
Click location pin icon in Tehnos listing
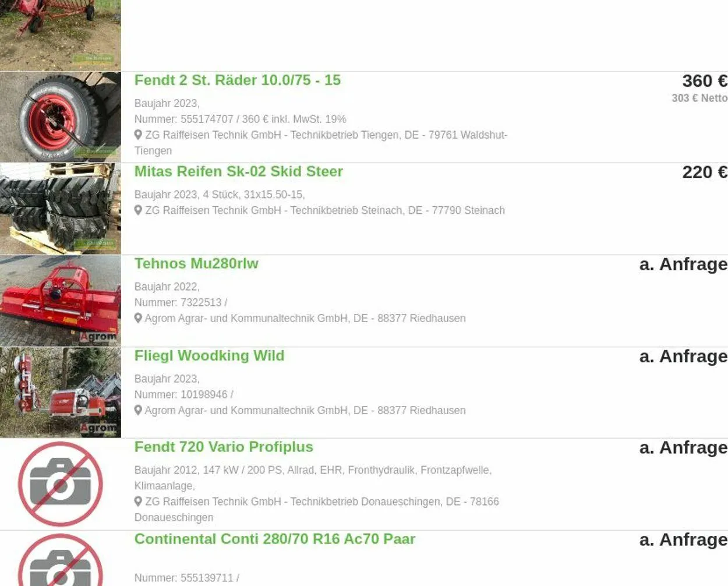coord(138,318)
